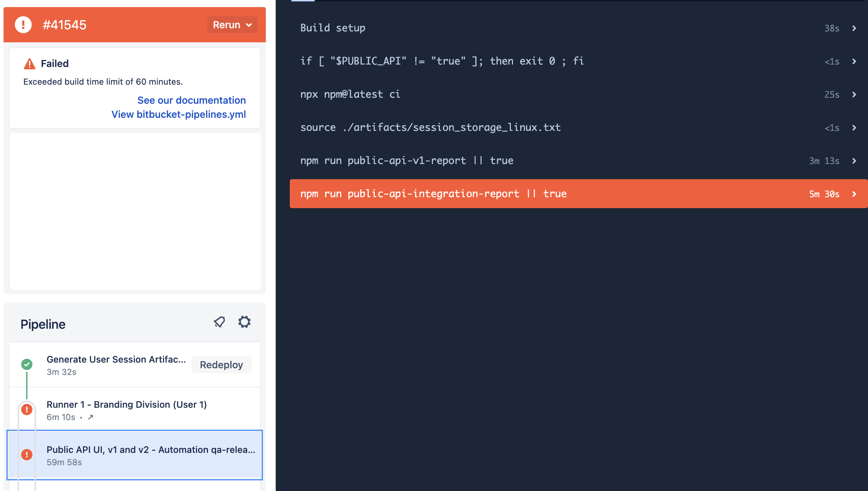The height and width of the screenshot is (491, 868).
Task: Expand the Build setup log chevron
Action: pos(854,28)
